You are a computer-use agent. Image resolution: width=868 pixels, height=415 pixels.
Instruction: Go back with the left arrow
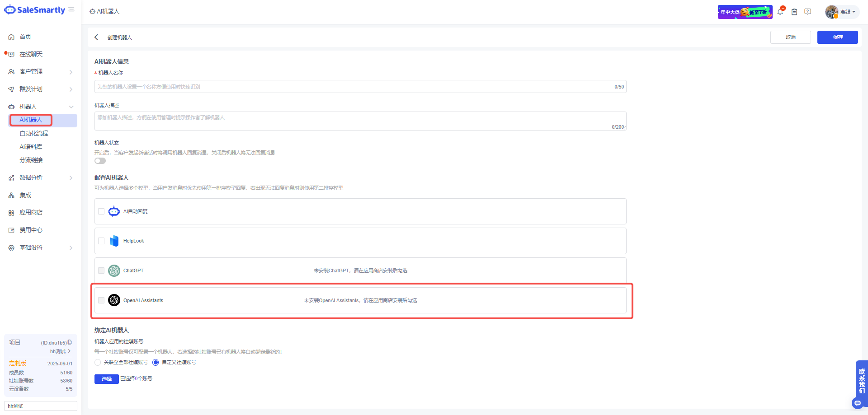pyautogui.click(x=96, y=37)
